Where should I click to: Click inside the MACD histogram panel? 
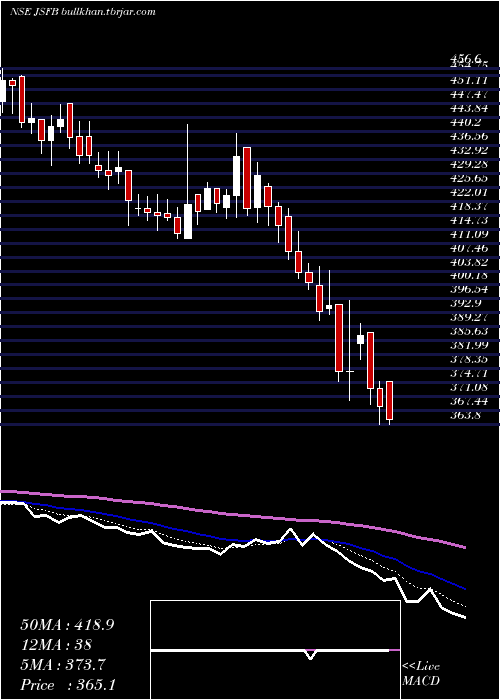[275, 650]
